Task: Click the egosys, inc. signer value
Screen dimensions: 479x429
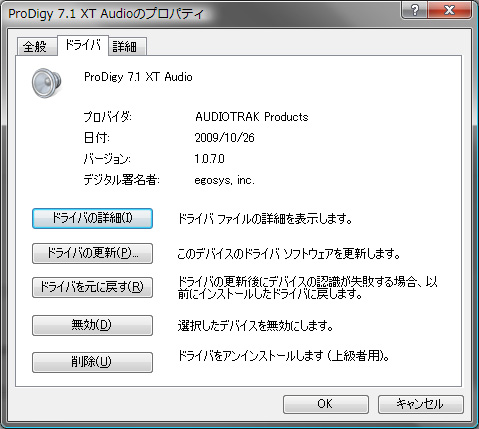Action: click(224, 180)
